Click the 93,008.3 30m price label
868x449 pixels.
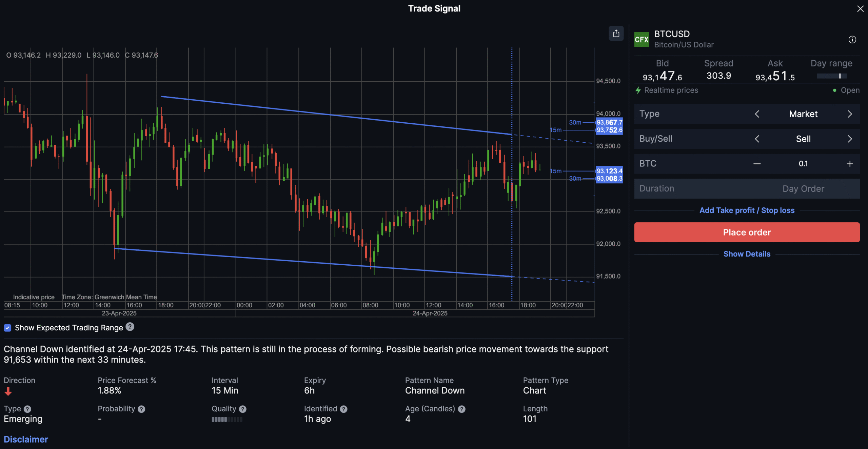[x=609, y=179]
